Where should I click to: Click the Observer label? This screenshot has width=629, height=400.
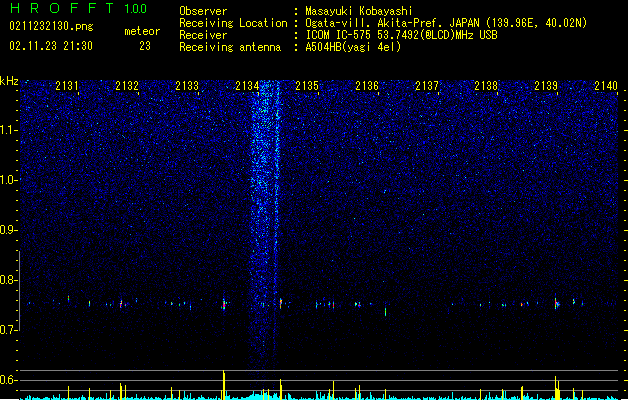click(203, 11)
